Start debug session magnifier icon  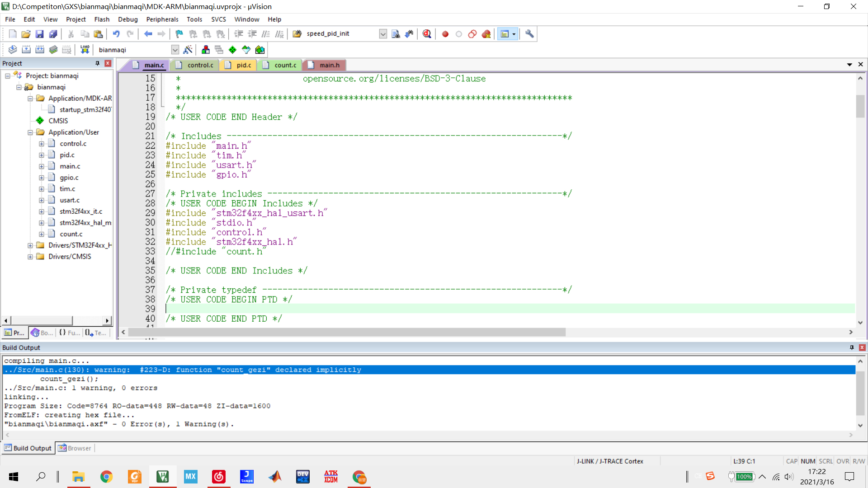[427, 34]
